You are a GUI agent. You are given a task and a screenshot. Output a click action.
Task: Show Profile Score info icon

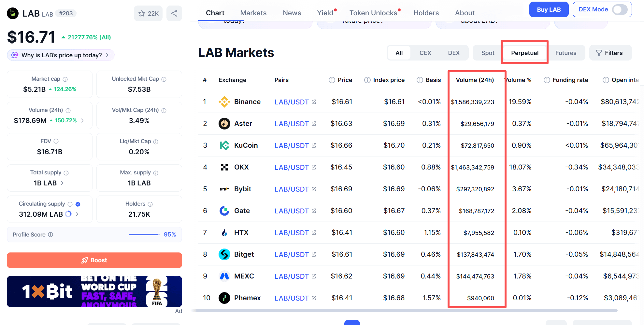pos(50,235)
